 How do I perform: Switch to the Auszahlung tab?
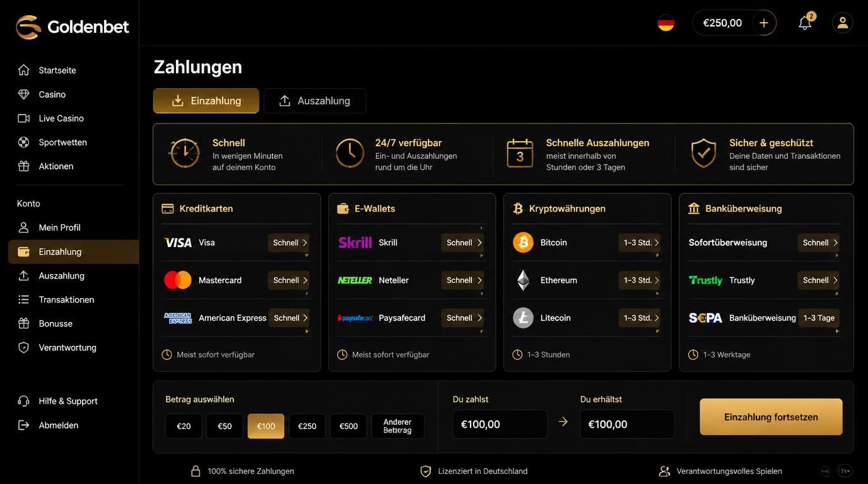(x=315, y=101)
